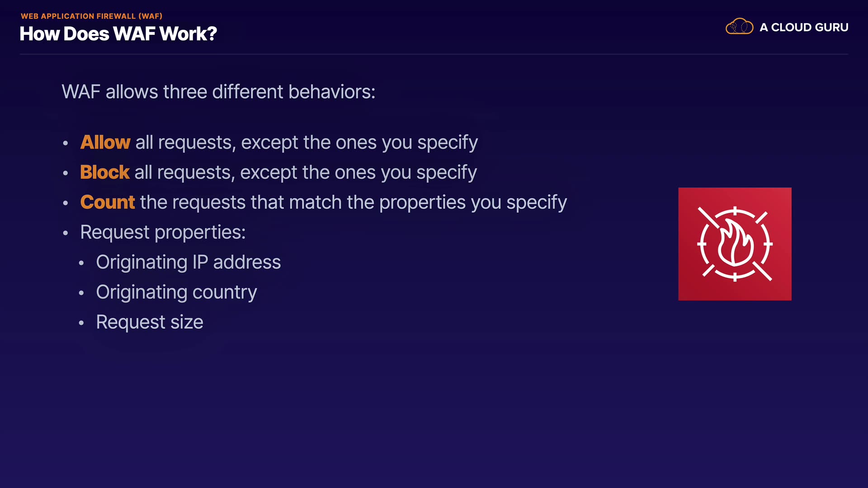Image resolution: width=868 pixels, height=488 pixels.
Task: Click the "Request size" sub-bullet text
Action: [150, 322]
